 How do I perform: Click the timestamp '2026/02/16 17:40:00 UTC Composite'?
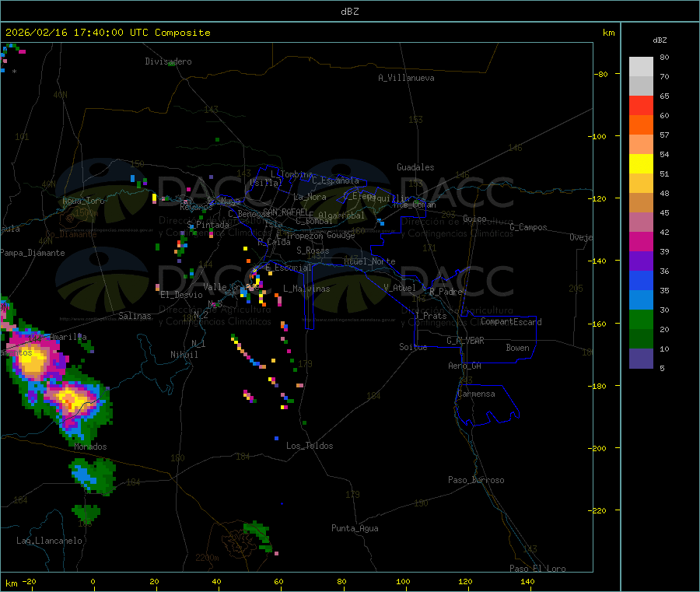[107, 33]
